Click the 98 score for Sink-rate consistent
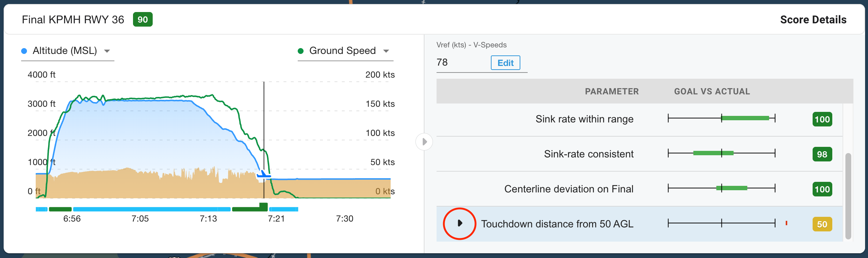 [x=822, y=154]
